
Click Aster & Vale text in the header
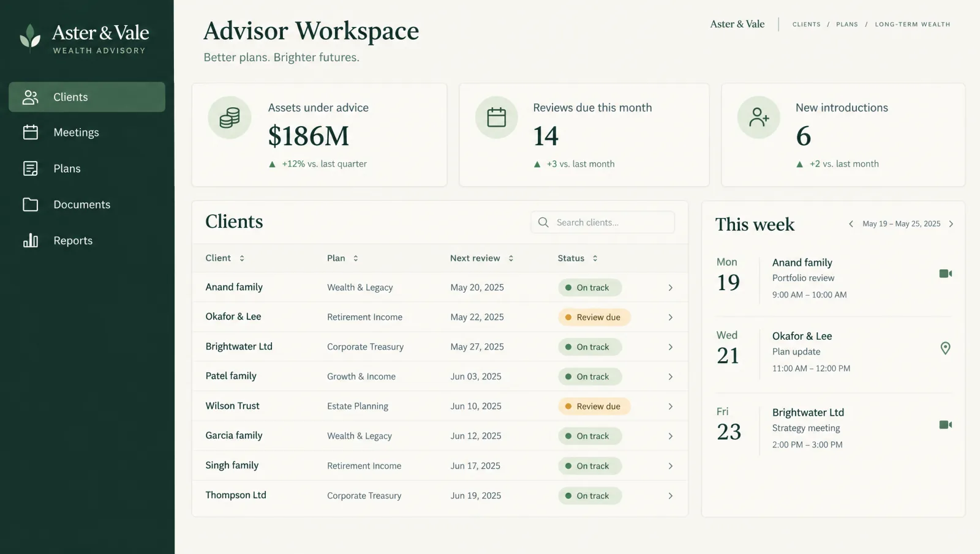(737, 24)
